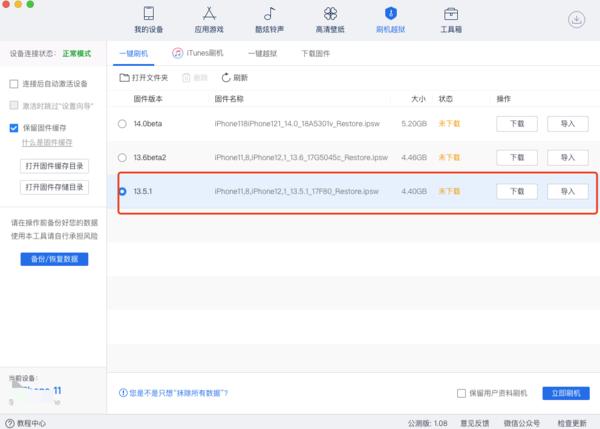This screenshot has height=429, width=600.
Task: Select the 13.5.1 firmware radio button
Action: coord(122,191)
